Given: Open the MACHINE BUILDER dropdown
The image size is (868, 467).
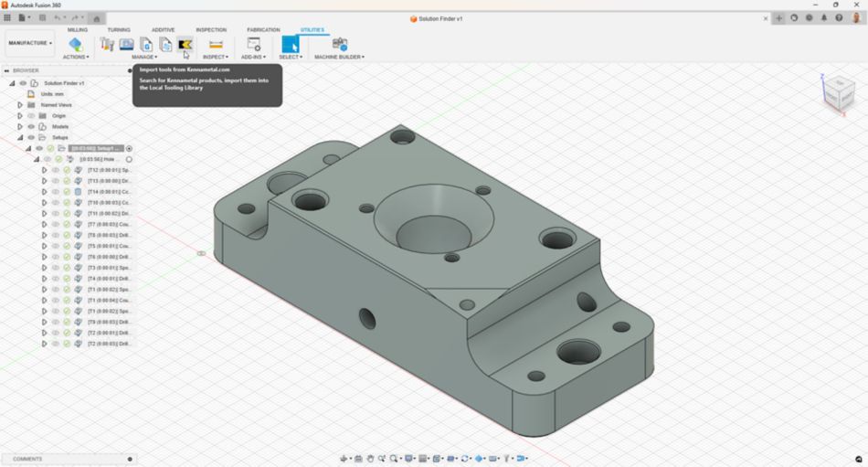Looking at the screenshot, I should [x=339, y=57].
